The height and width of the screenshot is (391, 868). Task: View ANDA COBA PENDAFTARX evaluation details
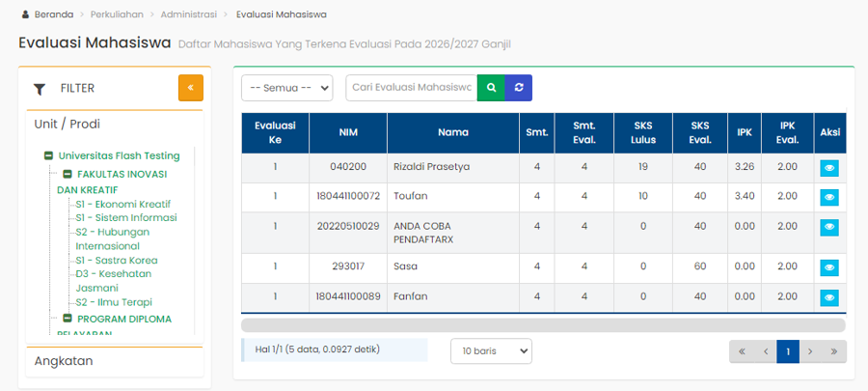(x=829, y=227)
